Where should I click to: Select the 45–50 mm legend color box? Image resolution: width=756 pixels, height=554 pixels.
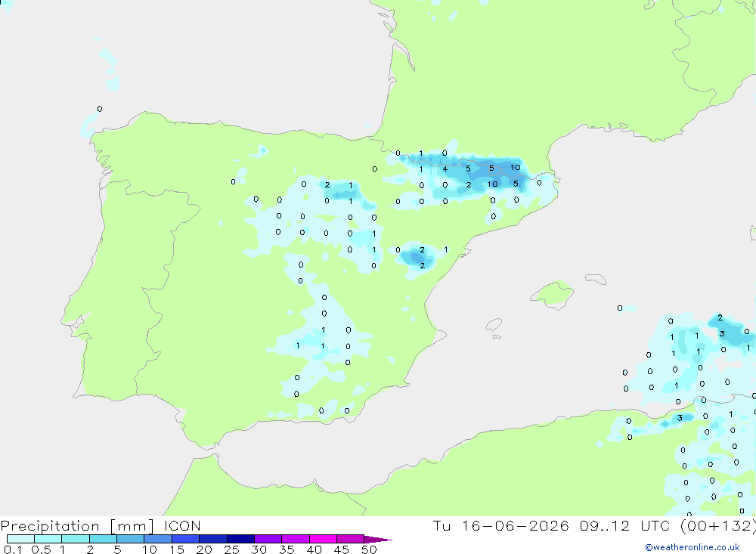coord(351,539)
